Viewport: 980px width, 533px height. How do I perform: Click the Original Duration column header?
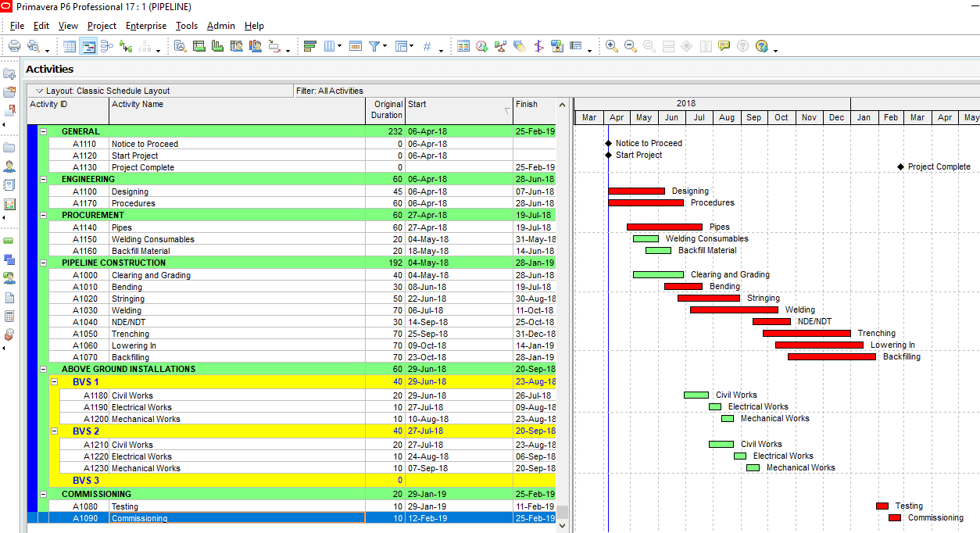386,109
